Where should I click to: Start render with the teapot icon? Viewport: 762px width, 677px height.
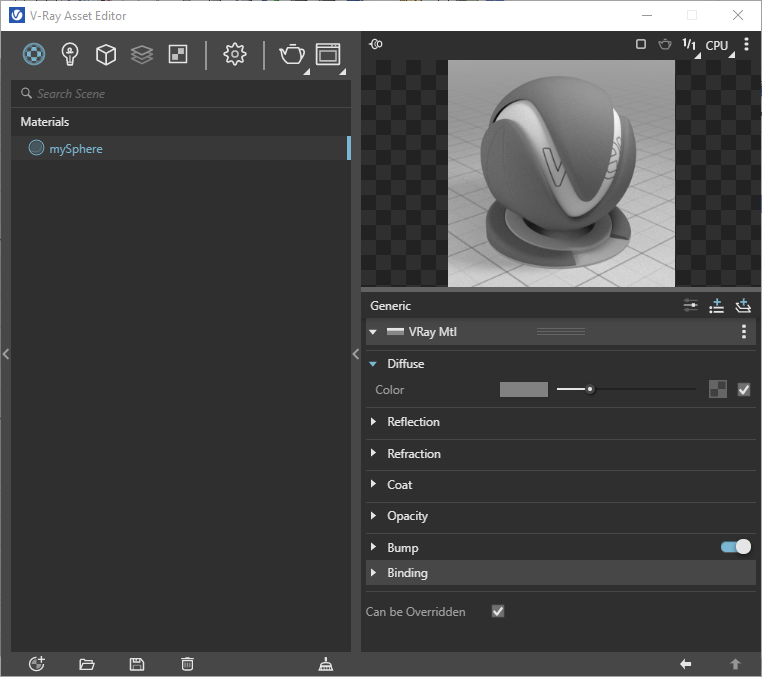click(x=292, y=54)
